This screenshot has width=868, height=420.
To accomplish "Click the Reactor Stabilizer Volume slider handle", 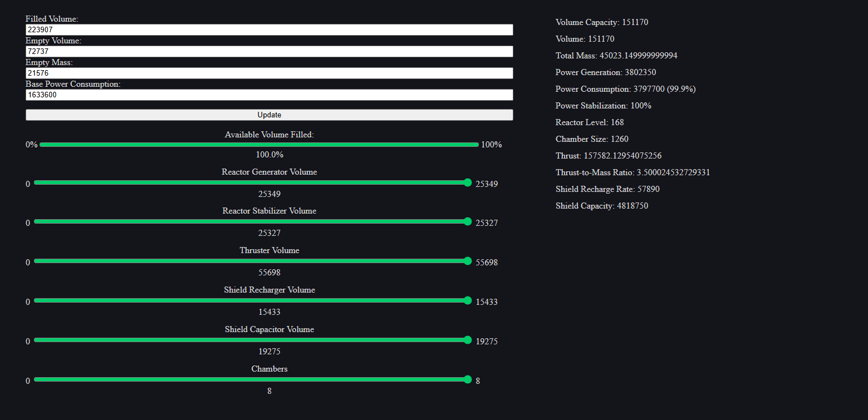I will (x=468, y=221).
